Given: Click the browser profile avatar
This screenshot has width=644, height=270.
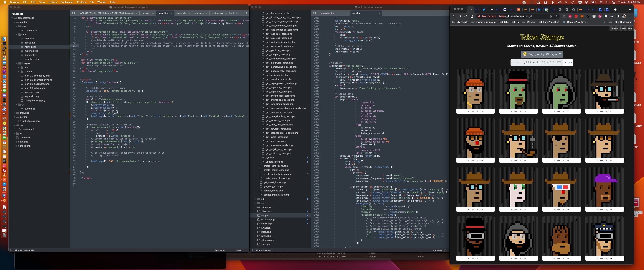Looking at the screenshot, I should point(624,16).
